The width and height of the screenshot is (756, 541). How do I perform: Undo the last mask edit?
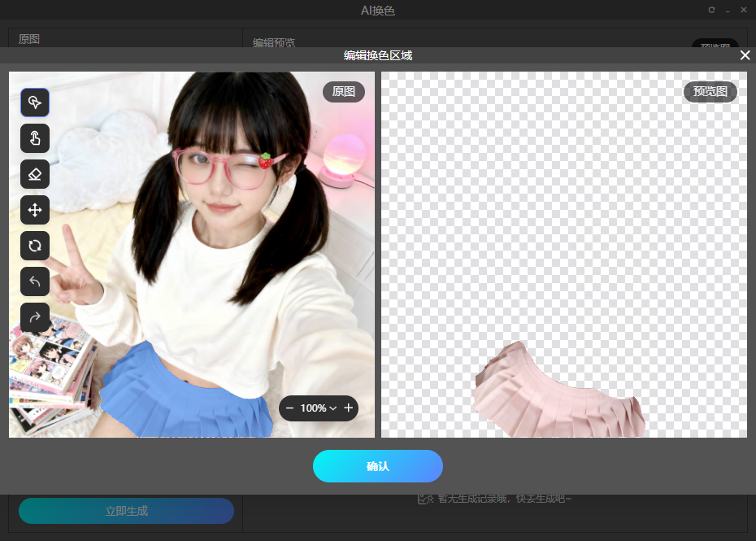[x=34, y=281]
